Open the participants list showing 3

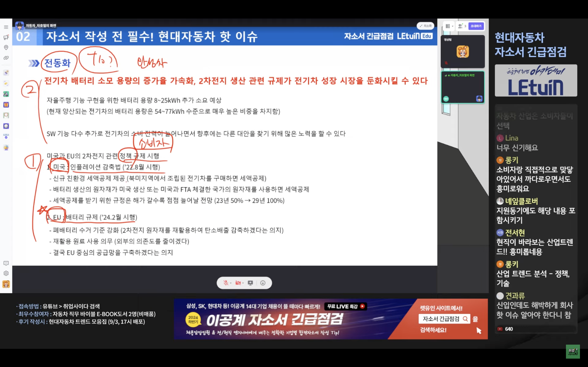(462, 26)
